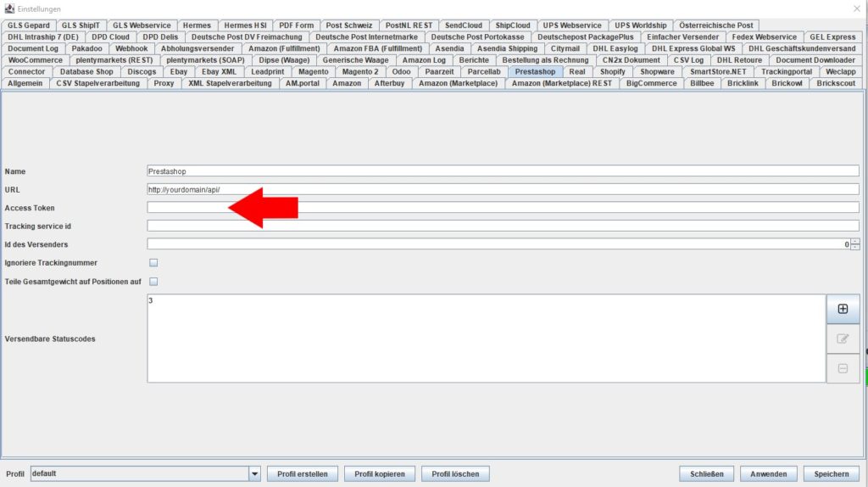Click the Einstellungen window app icon

click(9, 8)
